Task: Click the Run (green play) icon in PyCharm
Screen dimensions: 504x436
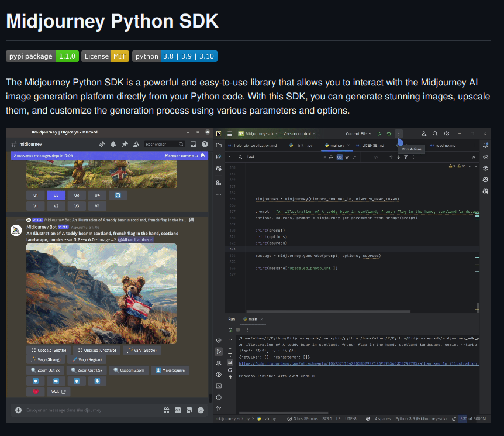Action: click(379, 134)
